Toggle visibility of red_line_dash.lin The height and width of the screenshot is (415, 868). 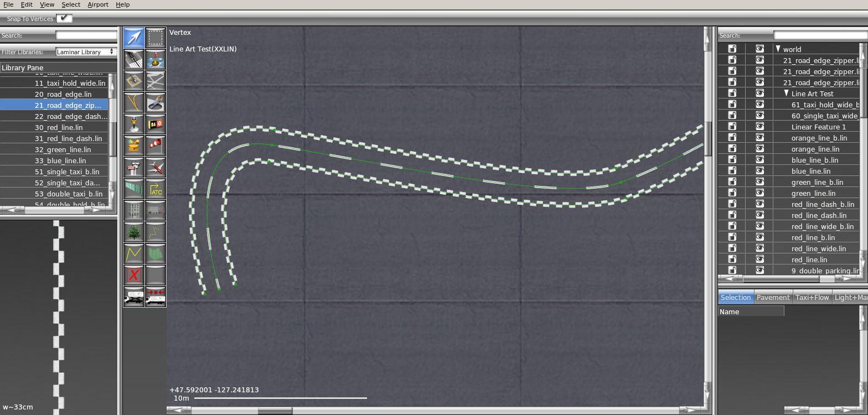(x=759, y=215)
